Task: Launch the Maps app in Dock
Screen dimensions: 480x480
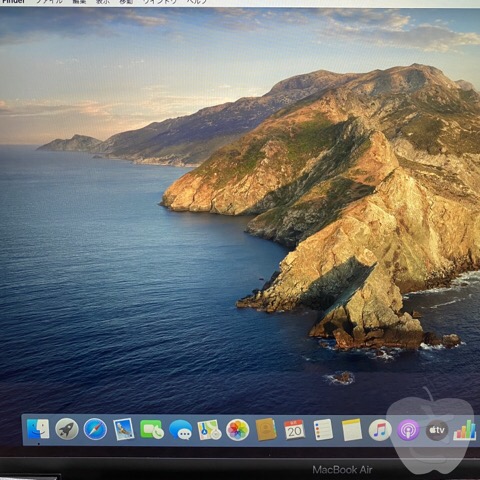Action: (209, 430)
